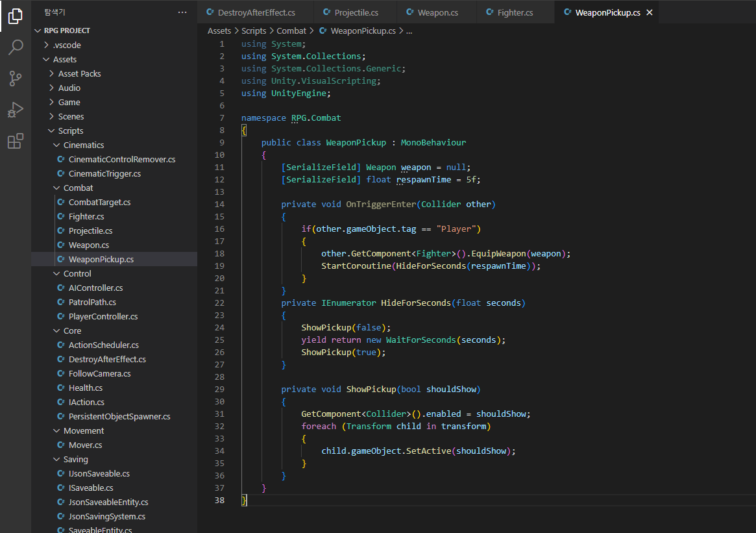Viewport: 756px width, 533px height.
Task: Open Health.cs from the Core folder
Action: point(86,388)
